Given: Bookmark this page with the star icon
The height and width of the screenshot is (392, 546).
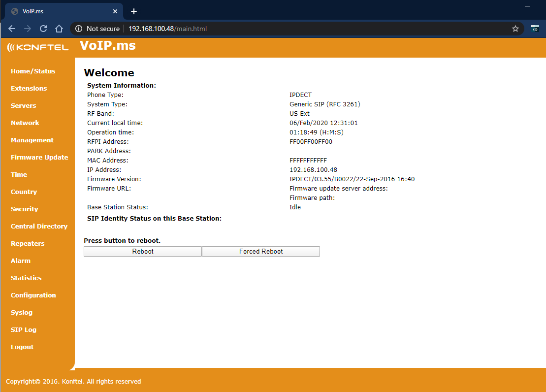Looking at the screenshot, I should point(515,29).
